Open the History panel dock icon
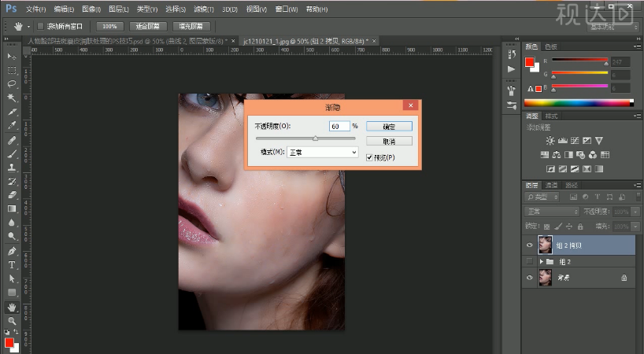644x354 pixels. point(512,54)
